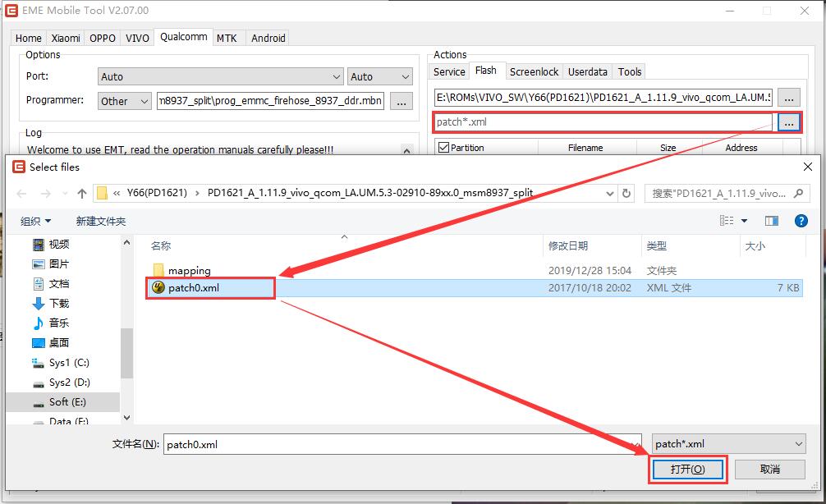Open the dialog help question mark icon
The height and width of the screenshot is (504, 826).
tap(801, 221)
